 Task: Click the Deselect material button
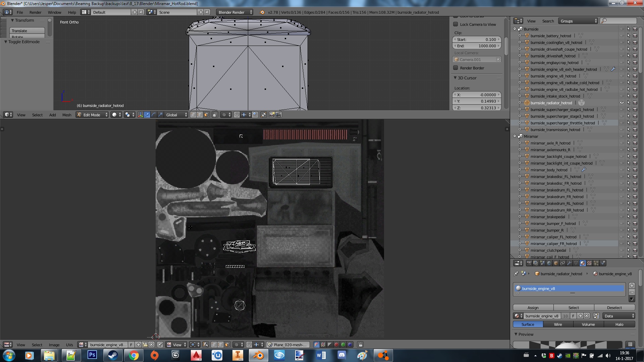point(614,307)
